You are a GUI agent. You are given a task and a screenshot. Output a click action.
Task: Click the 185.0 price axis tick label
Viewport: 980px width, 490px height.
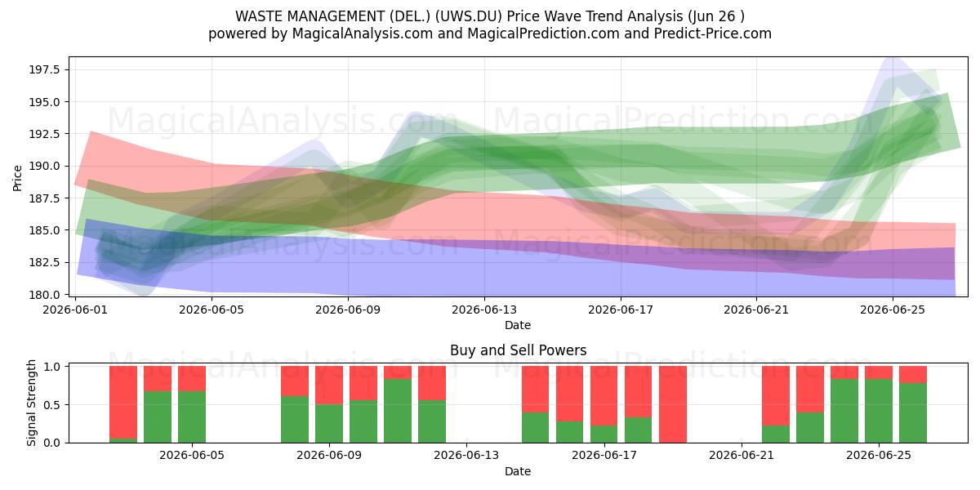pos(45,230)
